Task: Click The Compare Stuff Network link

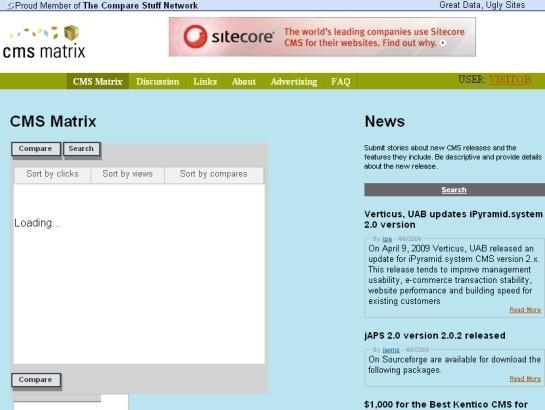Action: [140, 6]
